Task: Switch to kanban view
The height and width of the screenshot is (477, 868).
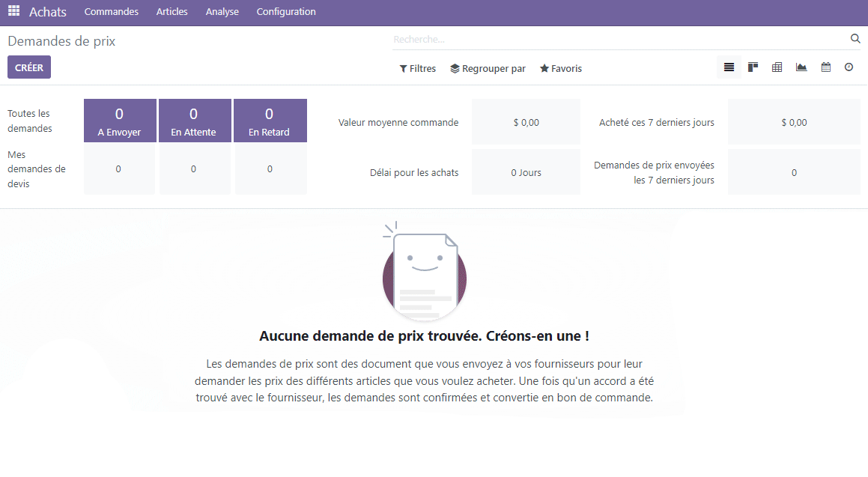Action: [753, 67]
